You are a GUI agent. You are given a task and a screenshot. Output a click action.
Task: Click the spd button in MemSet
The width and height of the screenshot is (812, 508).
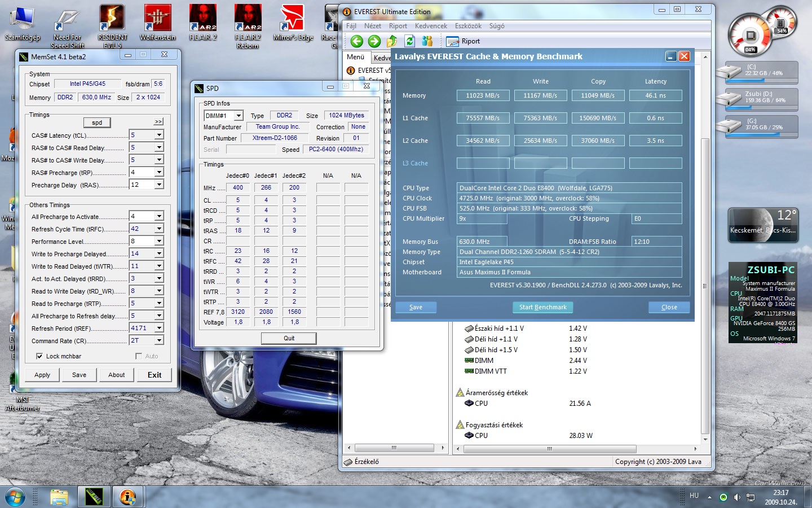point(97,122)
